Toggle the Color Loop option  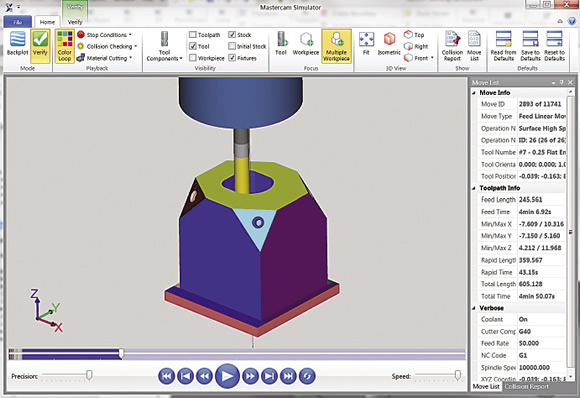[64, 46]
